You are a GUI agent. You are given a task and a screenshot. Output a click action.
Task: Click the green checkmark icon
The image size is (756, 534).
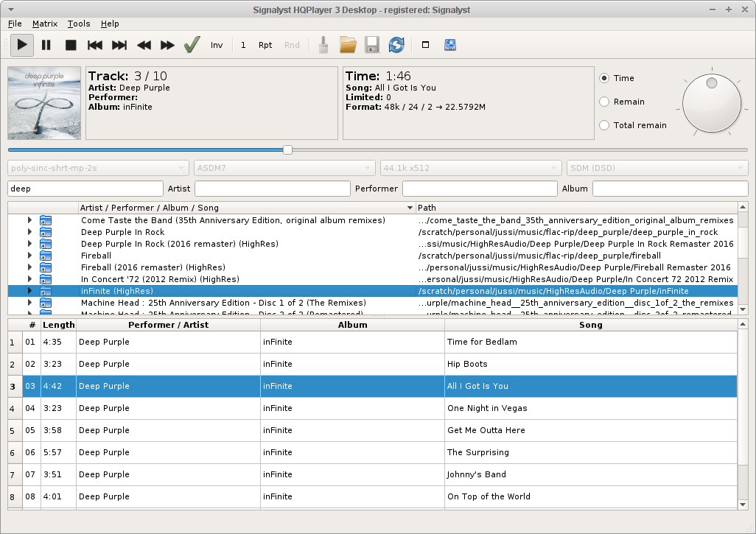tap(192, 46)
